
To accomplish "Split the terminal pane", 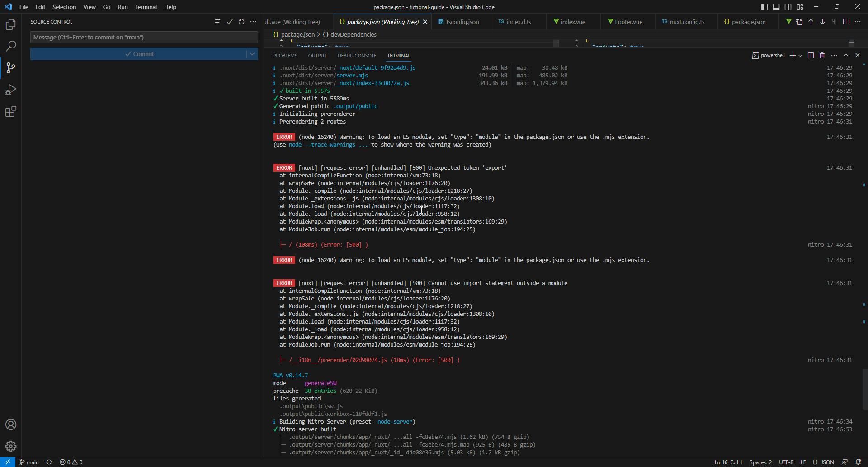I will click(811, 55).
